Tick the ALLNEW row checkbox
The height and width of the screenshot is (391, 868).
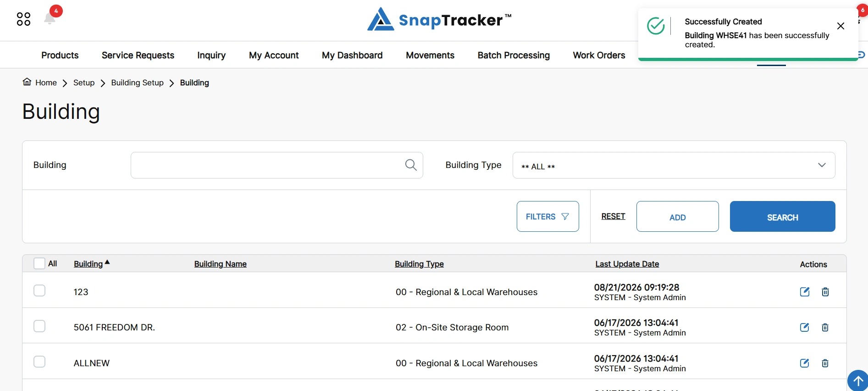tap(39, 362)
